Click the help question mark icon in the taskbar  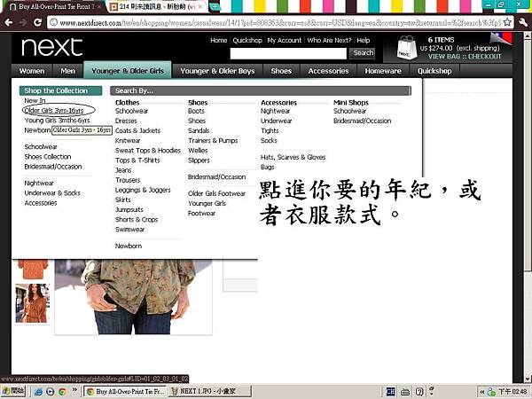[419, 392]
